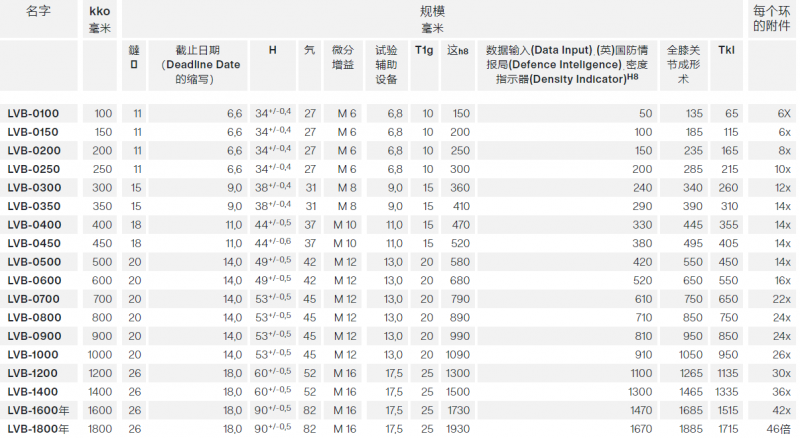Click row name LVB-0500
Screen dimensions: 800x438
point(34,262)
